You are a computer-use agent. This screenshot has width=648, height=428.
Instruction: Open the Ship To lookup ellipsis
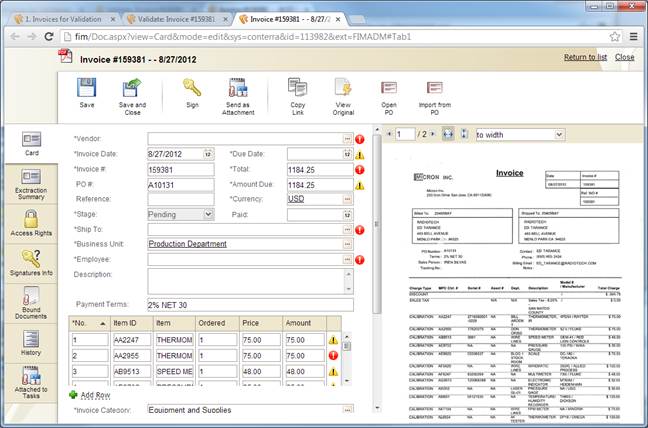348,230
